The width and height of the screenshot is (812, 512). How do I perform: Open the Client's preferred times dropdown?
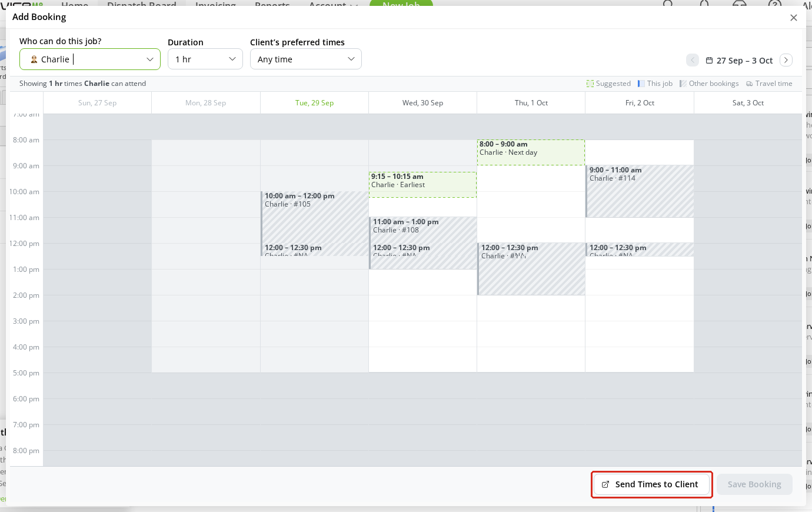click(306, 59)
